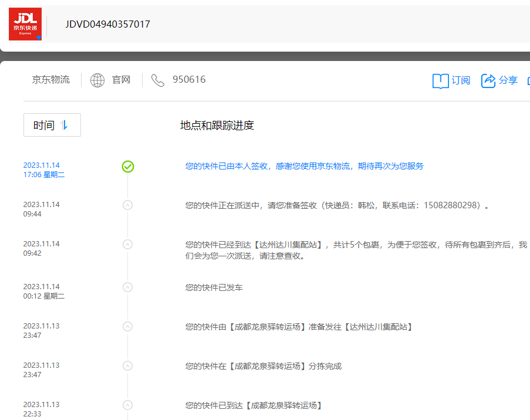Click the 00:12 星期二 timestamp
The height and width of the screenshot is (420, 530).
43,296
